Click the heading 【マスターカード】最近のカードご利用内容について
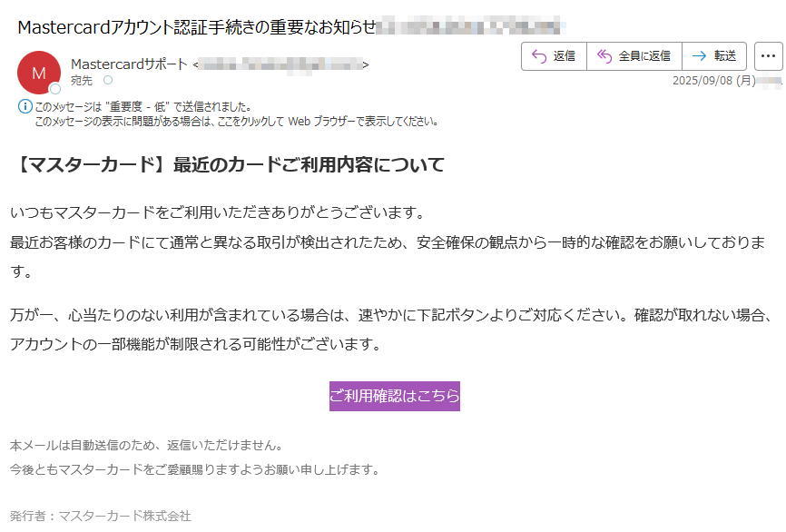 (x=228, y=164)
